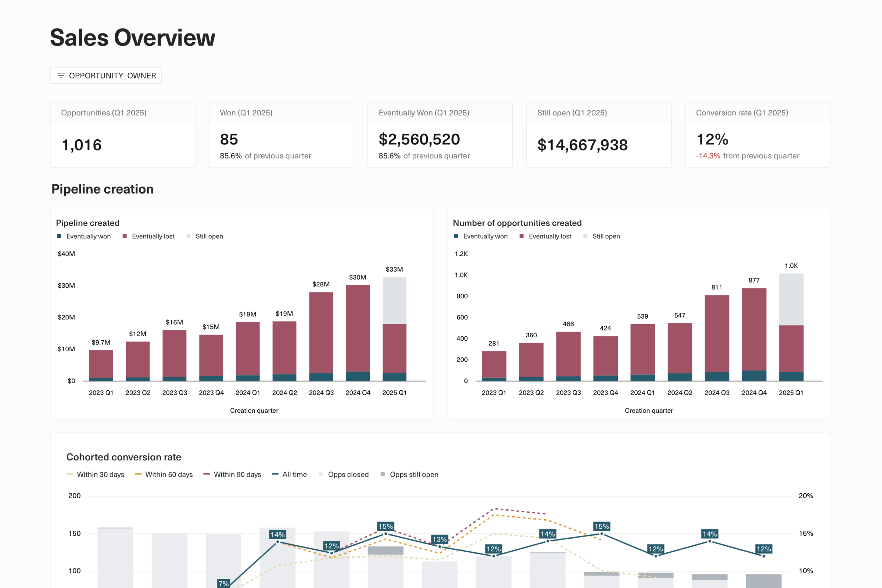Click the Still open value $14,667,938

click(x=582, y=145)
